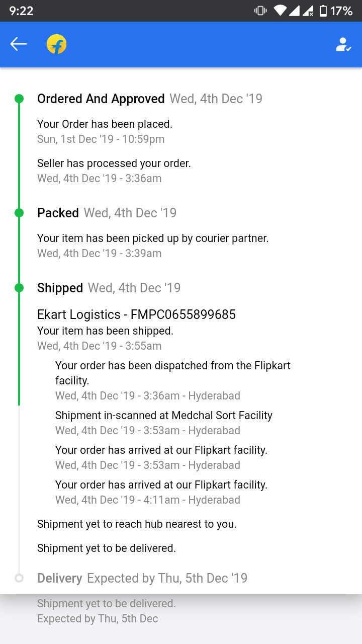Screen dimensions: 362x644
Task: Select the Shipped timeline marker dot
Action: (19, 288)
